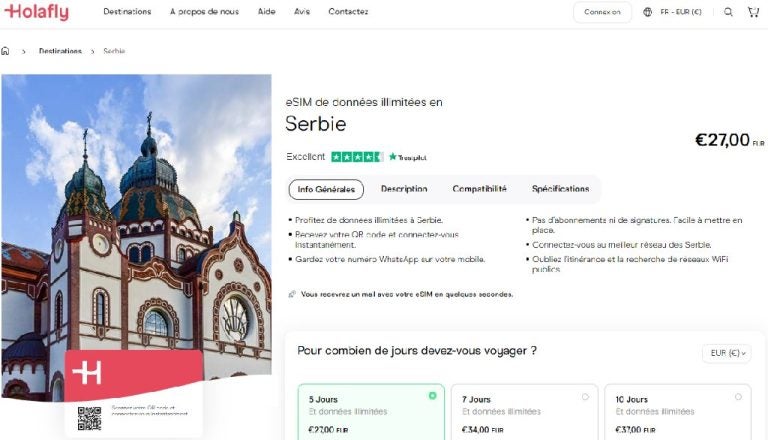Click the Excellent rating label
This screenshot has height=440, width=768.
click(305, 157)
